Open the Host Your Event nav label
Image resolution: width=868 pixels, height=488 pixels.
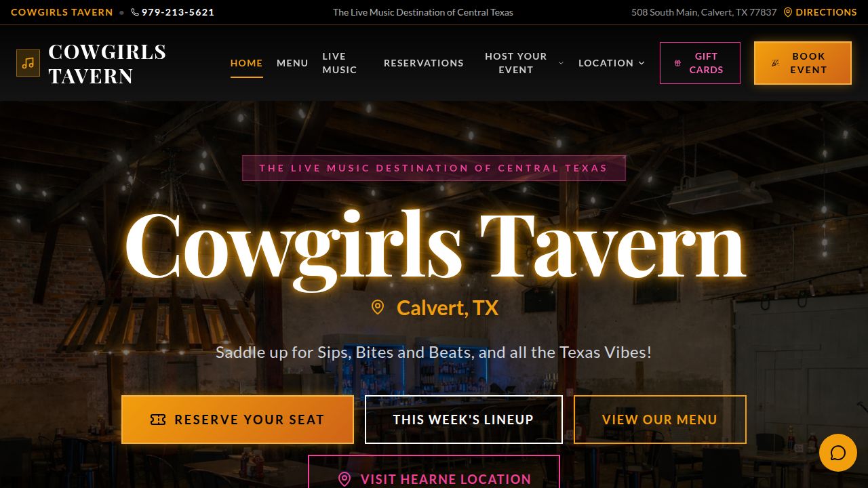tap(516, 63)
